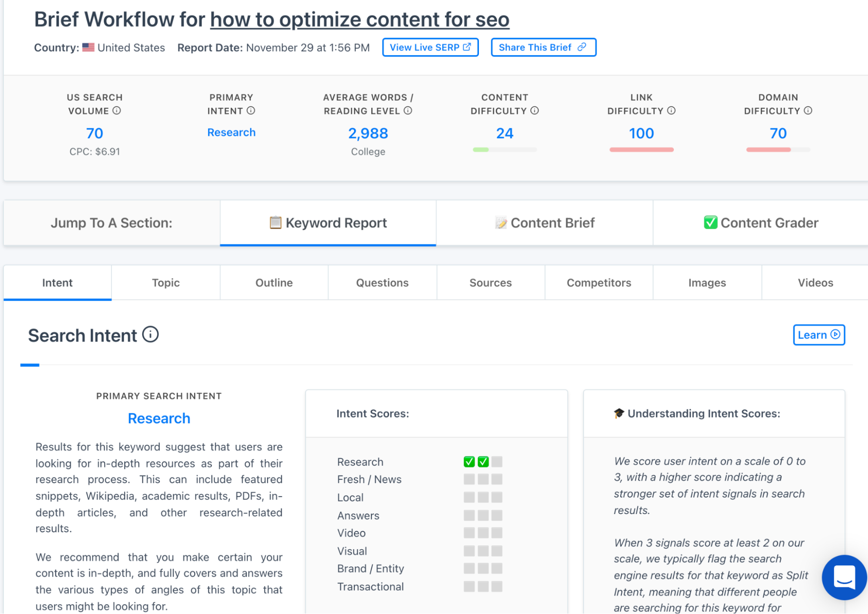868x614 pixels.
Task: Click the Learn video button
Action: pyautogui.click(x=818, y=335)
